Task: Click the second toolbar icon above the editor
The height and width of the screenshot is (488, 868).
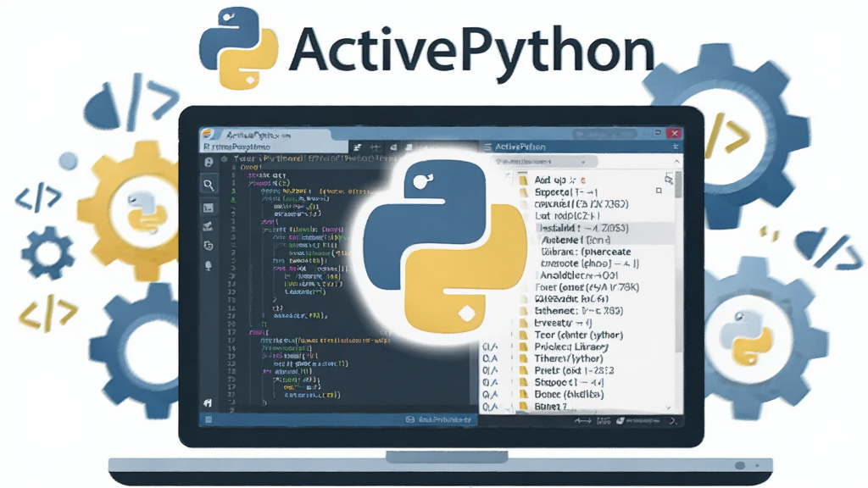Action: point(376,147)
